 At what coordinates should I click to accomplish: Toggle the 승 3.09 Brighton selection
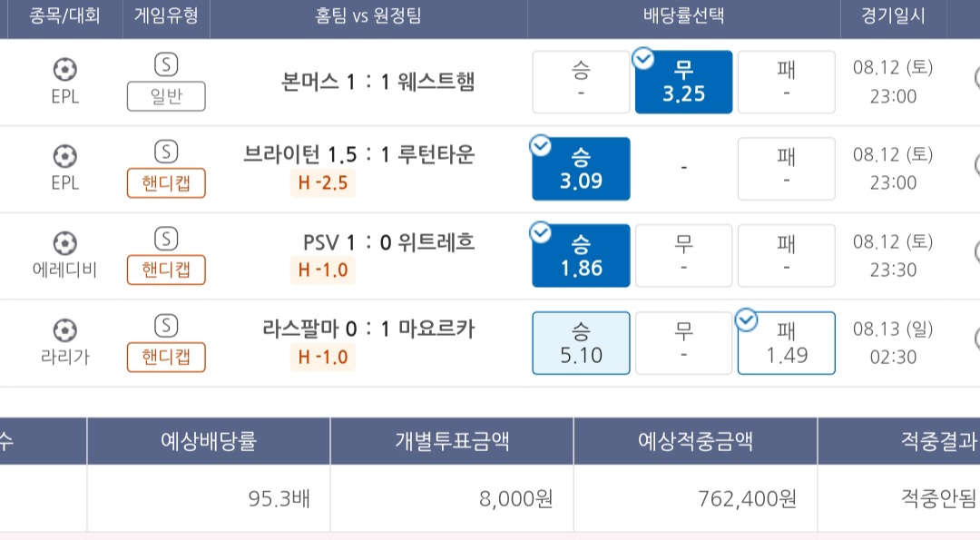click(582, 169)
